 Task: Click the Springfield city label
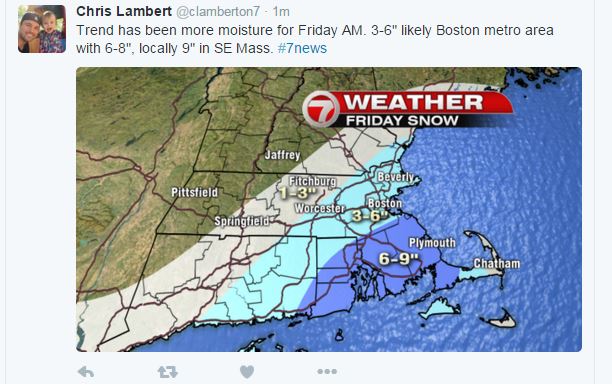click(x=242, y=222)
